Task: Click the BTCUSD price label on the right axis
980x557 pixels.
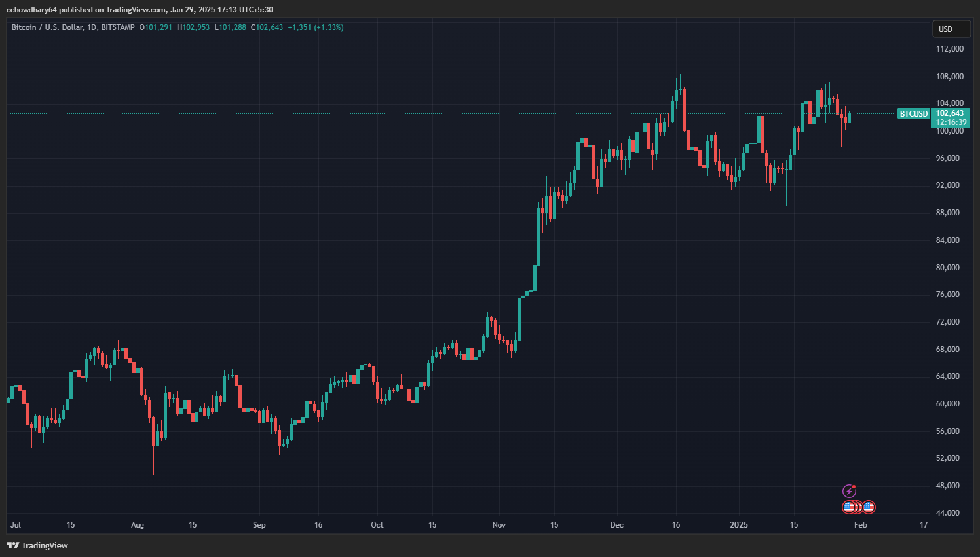Action: click(x=913, y=114)
